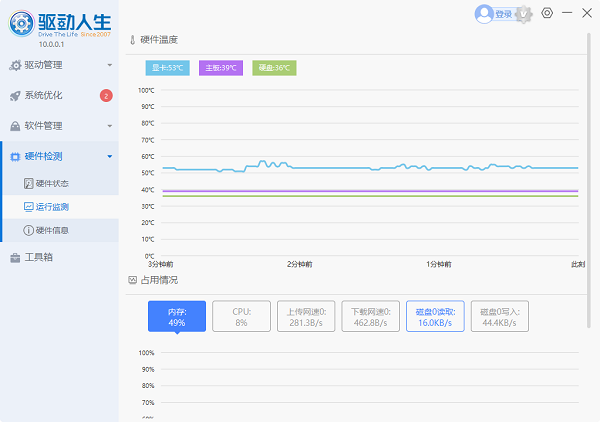Open the settings hexagon icon
Image resolution: width=600 pixels, height=422 pixels.
pos(547,13)
